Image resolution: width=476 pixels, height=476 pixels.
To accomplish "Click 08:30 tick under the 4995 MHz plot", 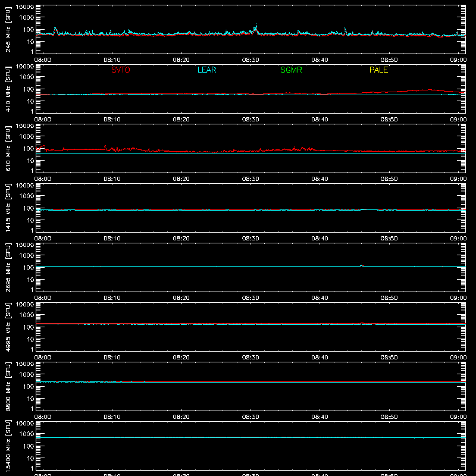I will (x=250, y=358).
